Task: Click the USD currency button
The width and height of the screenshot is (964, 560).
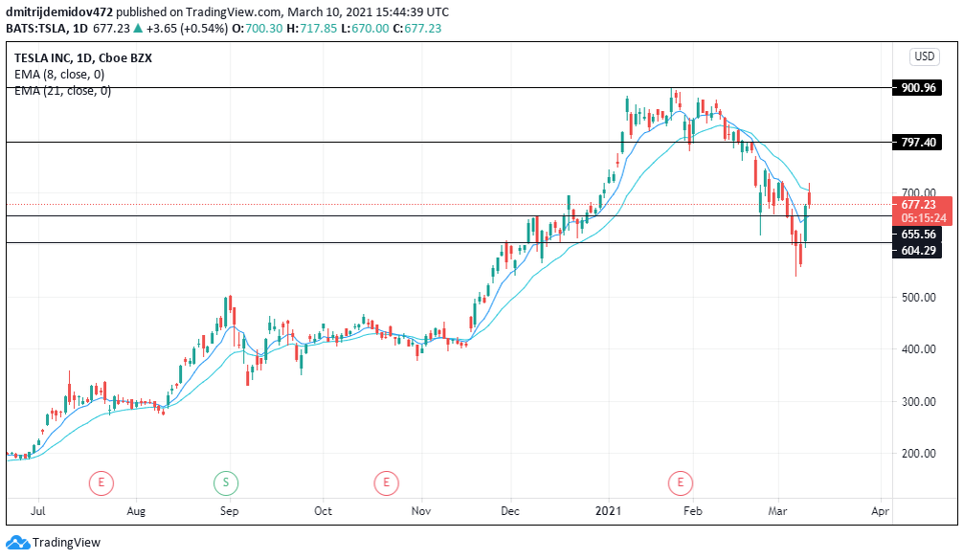Action: [x=924, y=56]
